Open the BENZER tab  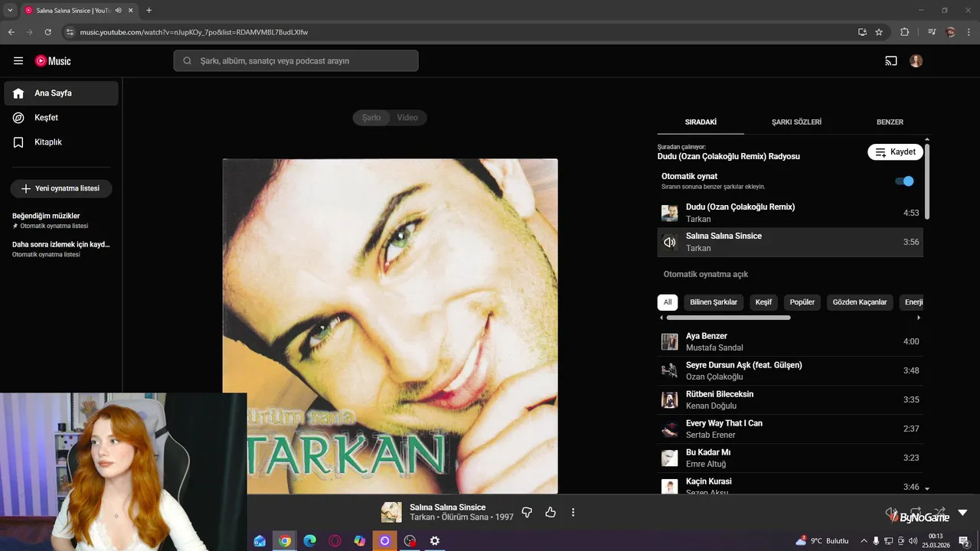890,122
